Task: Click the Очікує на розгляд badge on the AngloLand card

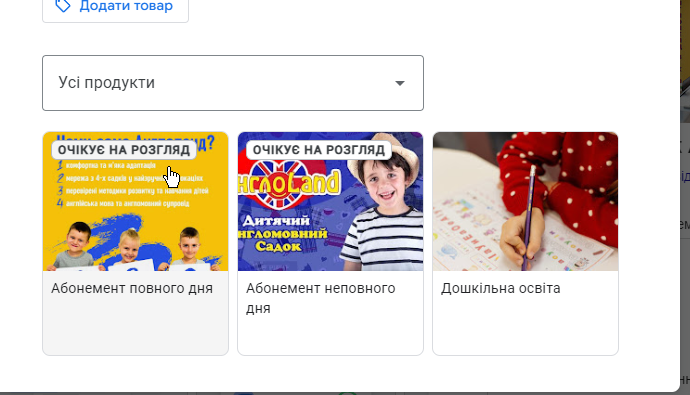Action: click(319, 150)
